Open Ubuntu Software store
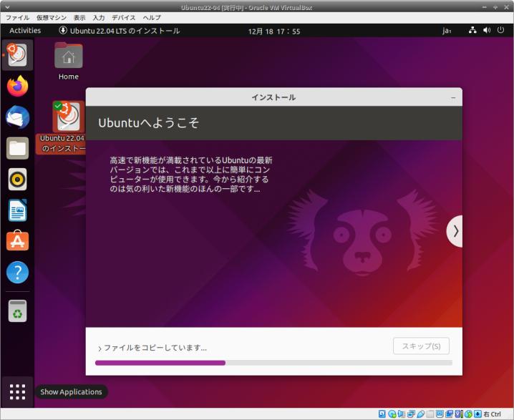The image size is (514, 420). (17, 241)
